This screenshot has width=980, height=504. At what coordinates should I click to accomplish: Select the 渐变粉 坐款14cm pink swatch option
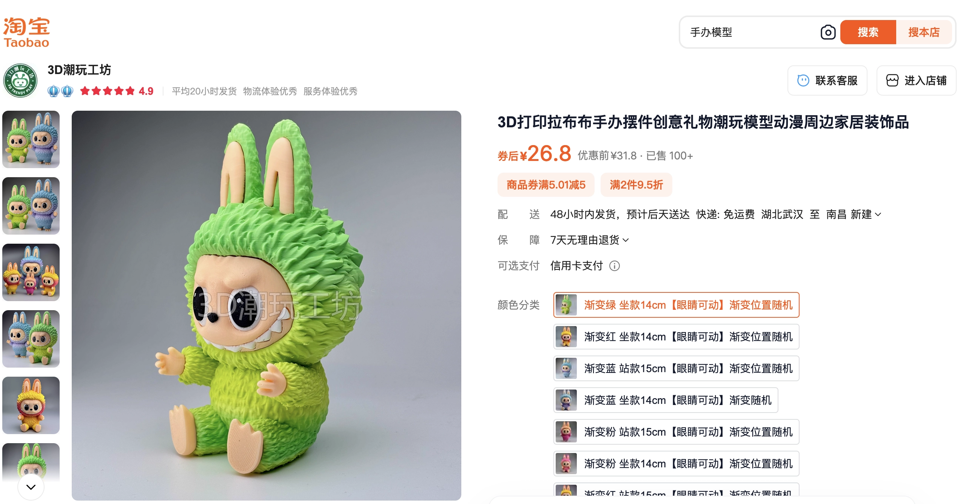pyautogui.click(x=676, y=464)
